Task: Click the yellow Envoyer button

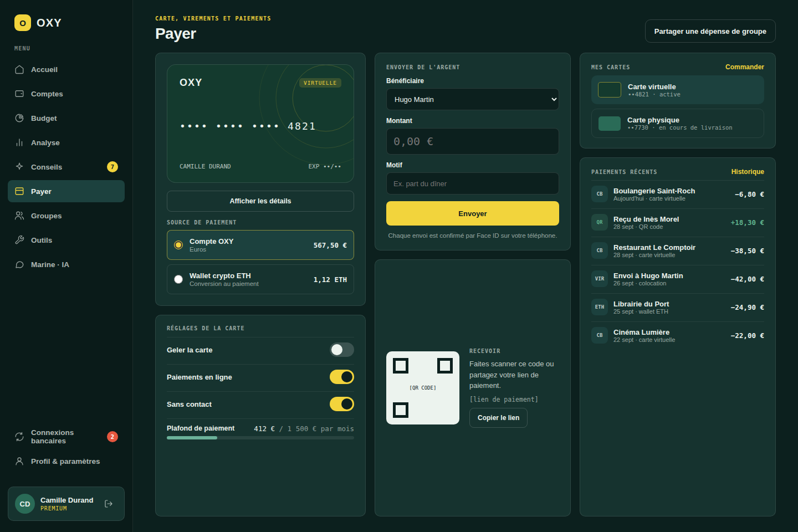Action: [x=473, y=213]
